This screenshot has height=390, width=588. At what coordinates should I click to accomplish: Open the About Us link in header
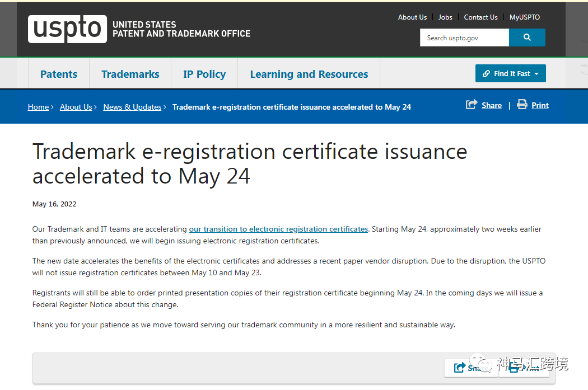pyautogui.click(x=412, y=17)
